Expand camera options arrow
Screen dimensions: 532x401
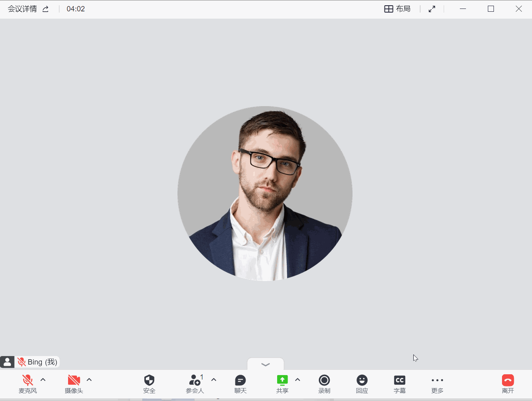(x=89, y=380)
